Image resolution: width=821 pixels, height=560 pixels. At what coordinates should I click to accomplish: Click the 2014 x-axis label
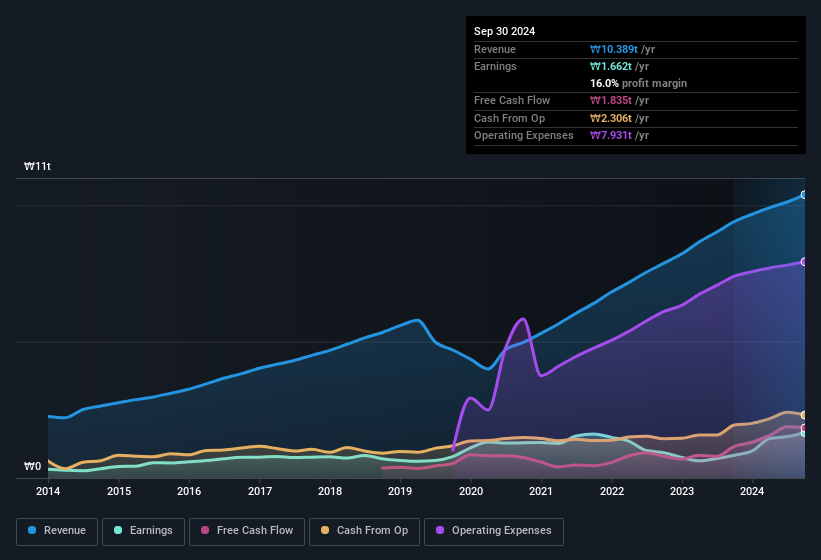pos(48,491)
